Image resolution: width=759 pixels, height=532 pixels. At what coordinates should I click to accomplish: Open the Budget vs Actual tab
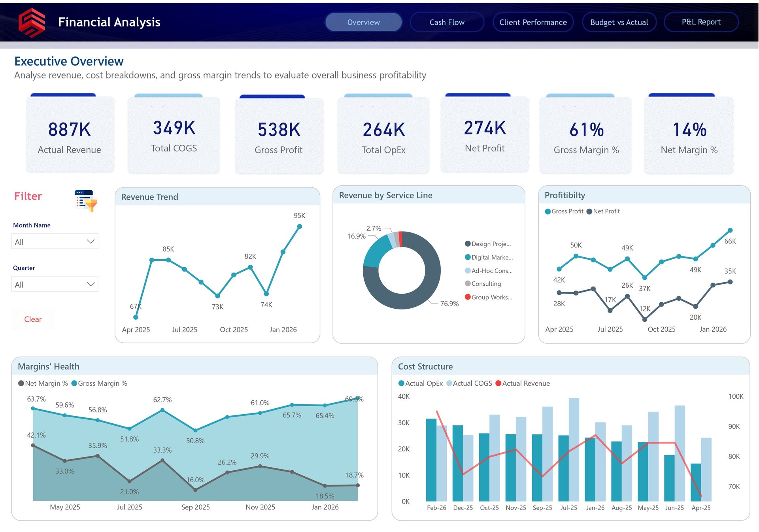[x=619, y=22]
